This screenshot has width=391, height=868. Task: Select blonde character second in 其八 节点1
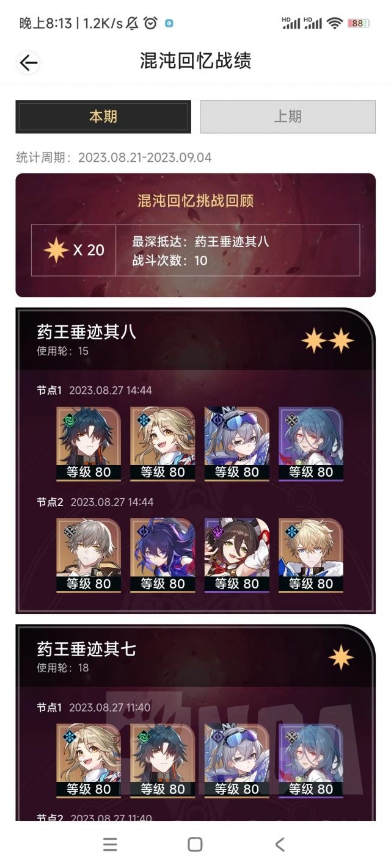pyautogui.click(x=163, y=444)
